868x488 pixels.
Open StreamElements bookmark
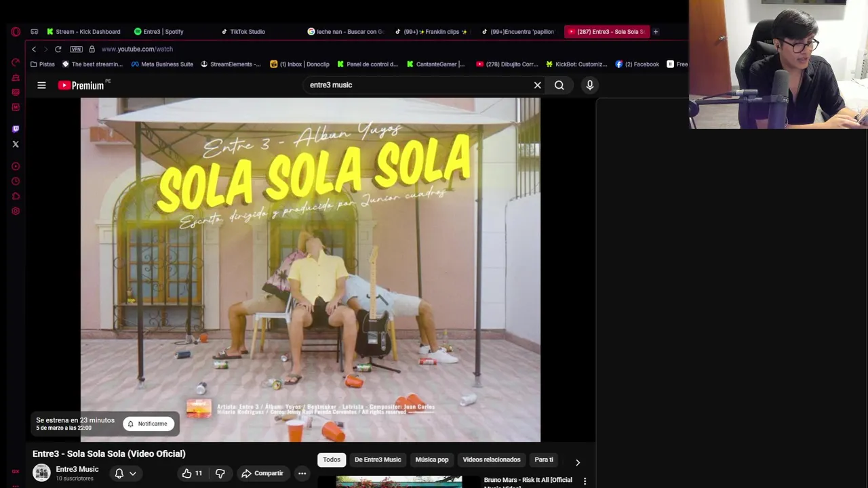click(231, 64)
